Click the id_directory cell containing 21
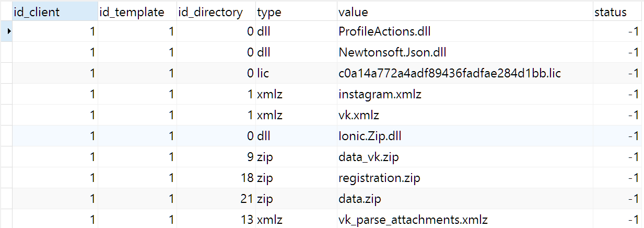Image resolution: width=644 pixels, height=228 pixels. 216,199
